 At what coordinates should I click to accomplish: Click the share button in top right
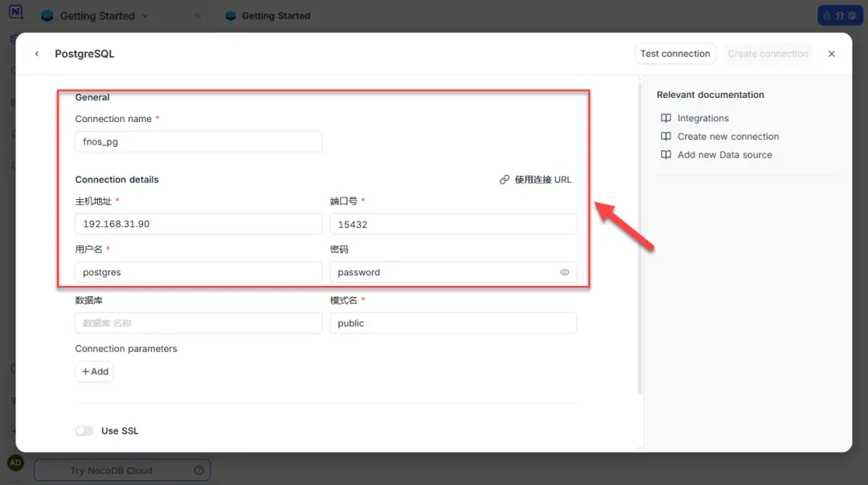pyautogui.click(x=840, y=15)
